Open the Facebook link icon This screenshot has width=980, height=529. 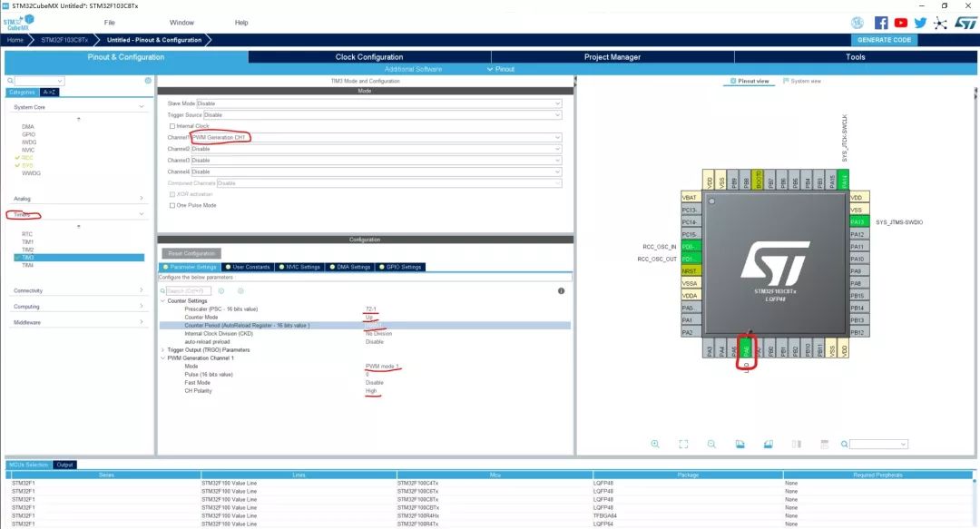coord(880,23)
